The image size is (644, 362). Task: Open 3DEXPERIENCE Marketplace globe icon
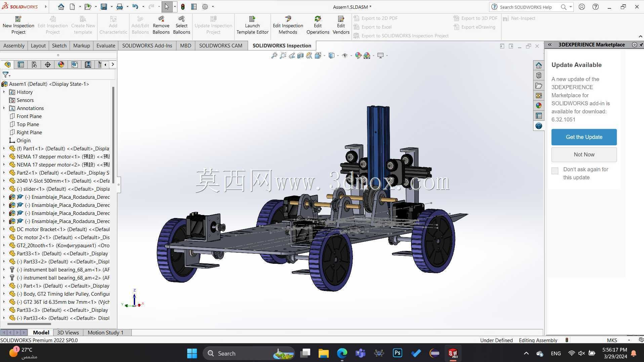(x=539, y=126)
